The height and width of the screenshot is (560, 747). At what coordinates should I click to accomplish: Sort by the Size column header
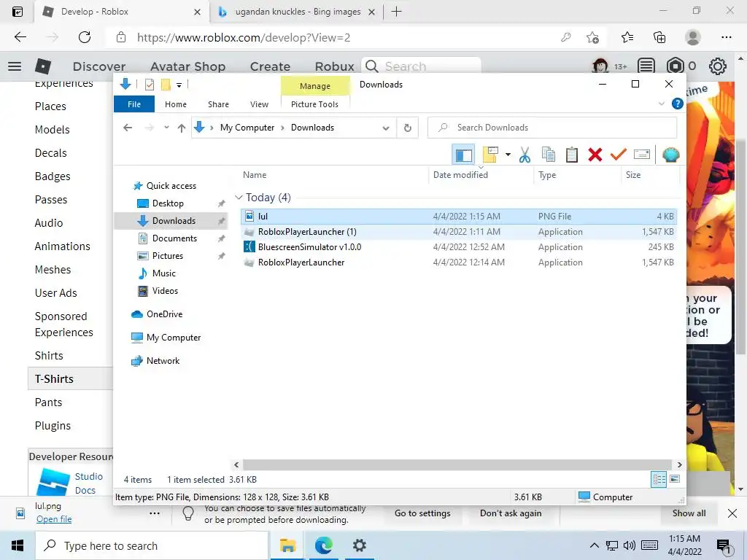tap(650, 175)
